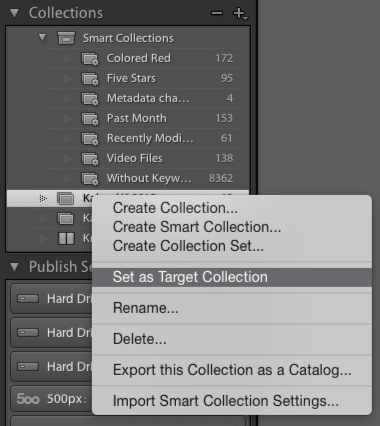Click the count 153 beside Past Month

pyautogui.click(x=224, y=118)
